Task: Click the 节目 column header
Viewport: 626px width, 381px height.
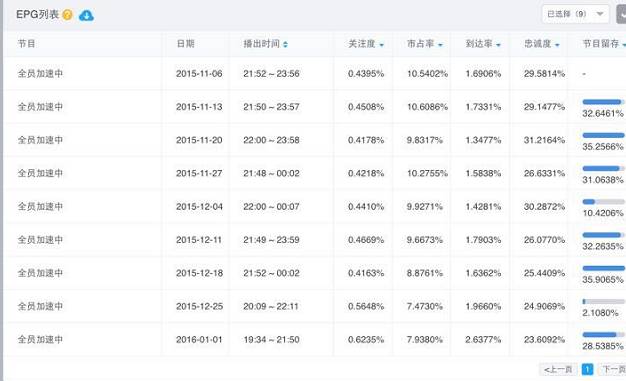Action: pyautogui.click(x=26, y=44)
